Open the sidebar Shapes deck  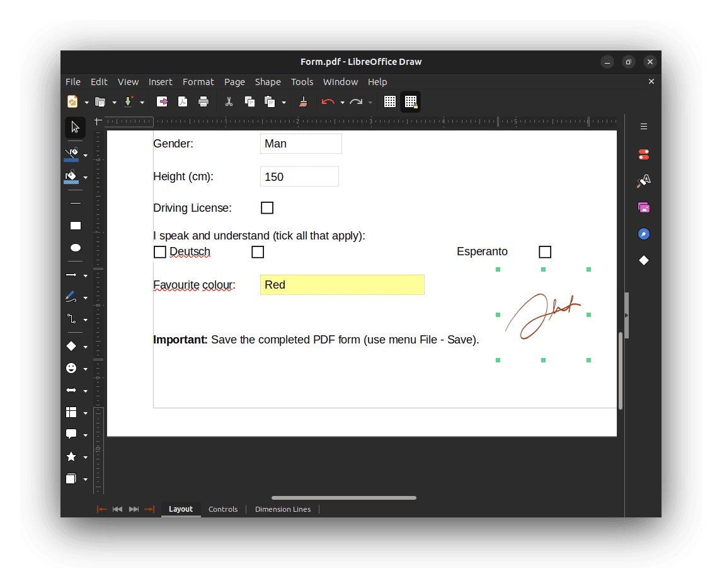click(644, 261)
